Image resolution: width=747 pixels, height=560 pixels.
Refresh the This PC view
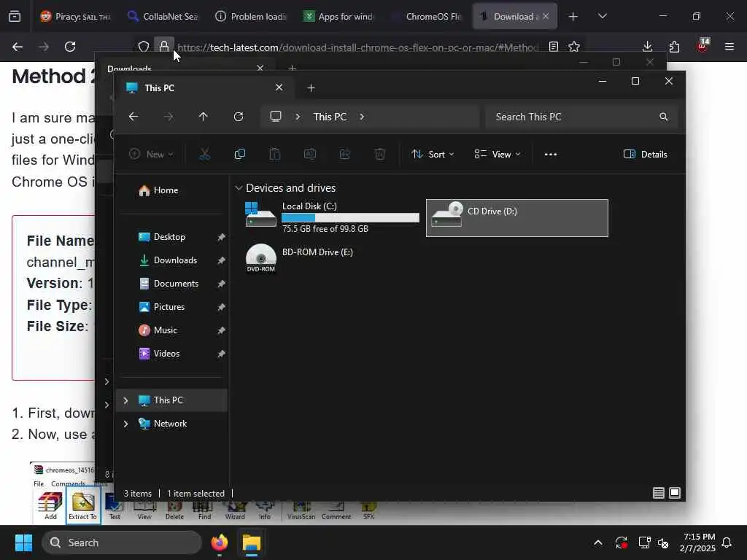tap(239, 117)
